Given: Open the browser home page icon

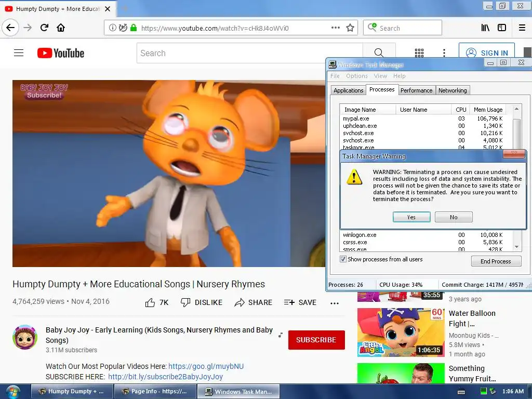Looking at the screenshot, I should pos(61,28).
